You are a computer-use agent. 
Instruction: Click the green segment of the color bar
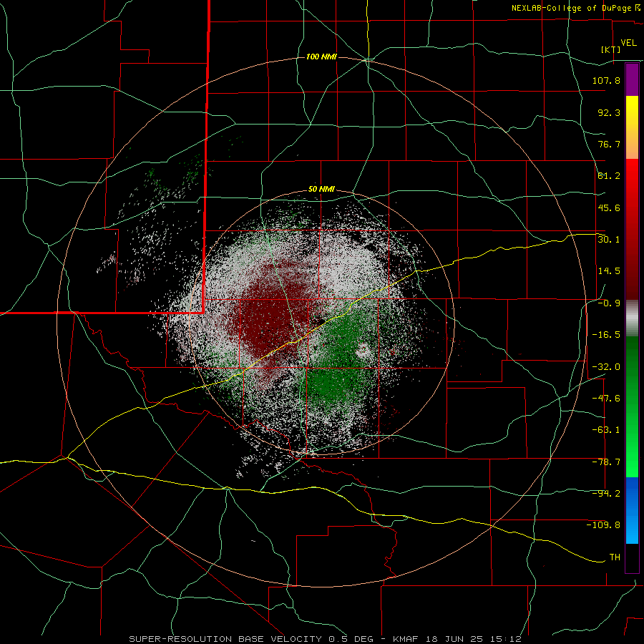pyautogui.click(x=632, y=406)
